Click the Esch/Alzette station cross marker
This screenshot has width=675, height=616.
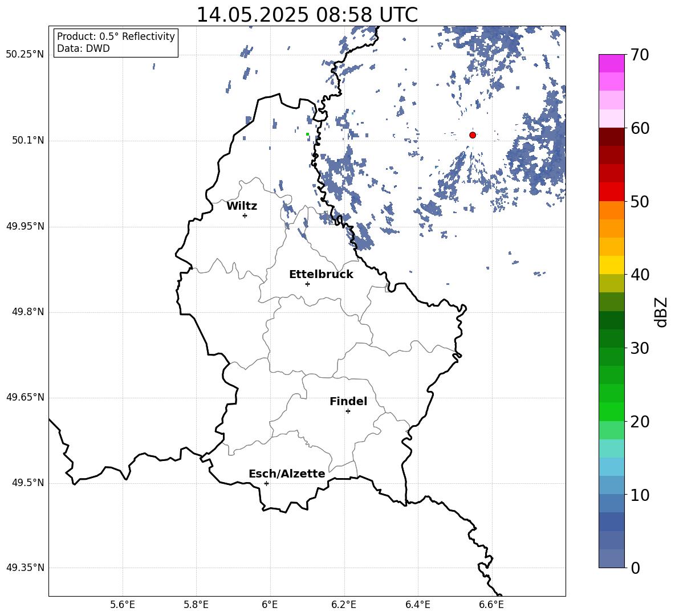click(x=266, y=483)
